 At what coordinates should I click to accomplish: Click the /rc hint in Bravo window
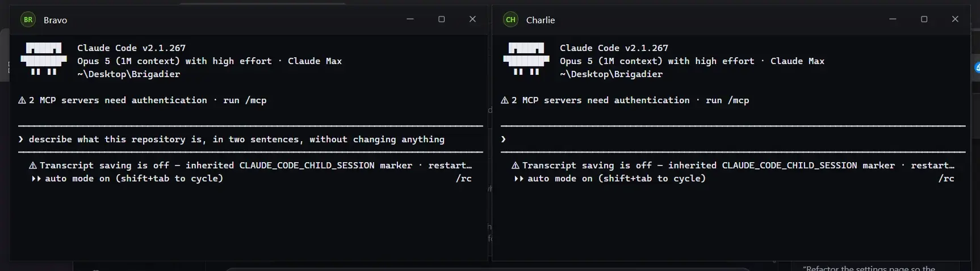[x=464, y=179]
